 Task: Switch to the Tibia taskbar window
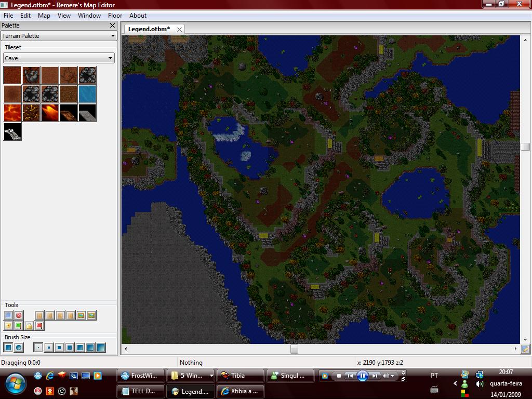point(240,376)
